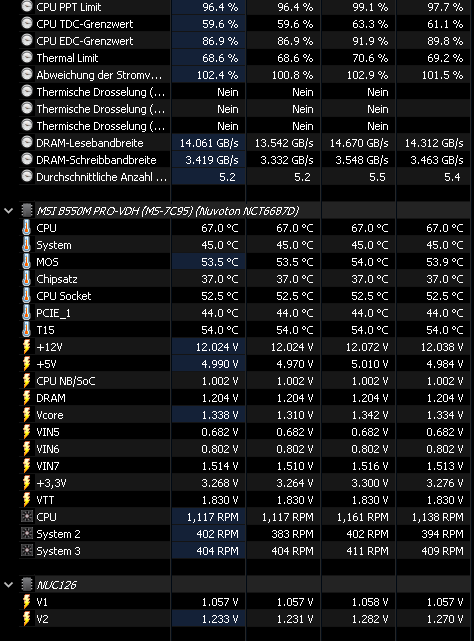Viewport: 474px width, 641px height.
Task: Click the V2 current value 1.233 V
Action: click(220, 619)
